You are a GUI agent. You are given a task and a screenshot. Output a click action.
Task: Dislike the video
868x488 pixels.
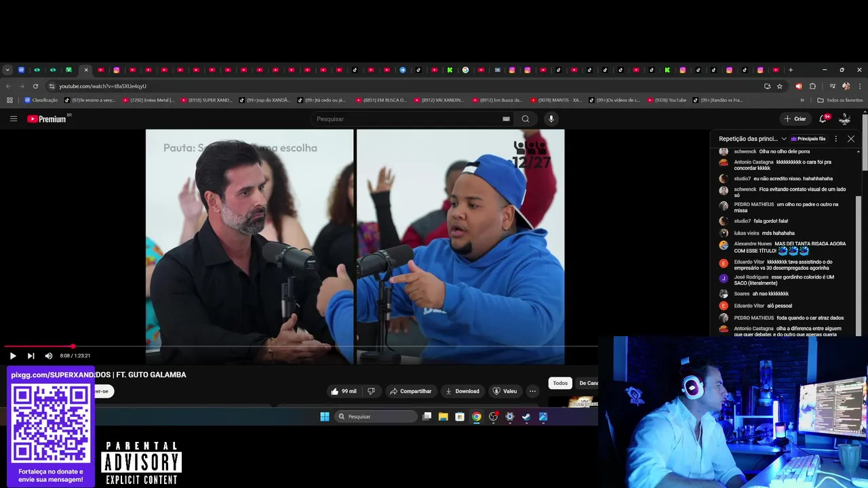pos(371,391)
